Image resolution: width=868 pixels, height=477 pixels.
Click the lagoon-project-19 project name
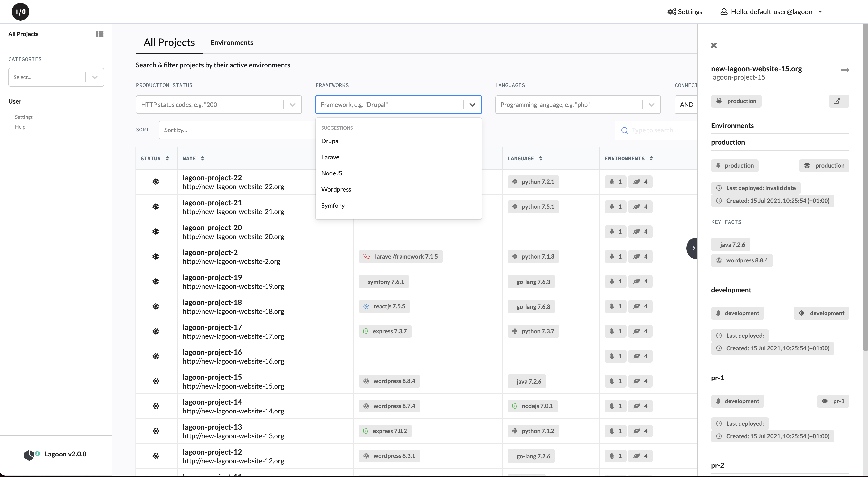click(x=212, y=277)
